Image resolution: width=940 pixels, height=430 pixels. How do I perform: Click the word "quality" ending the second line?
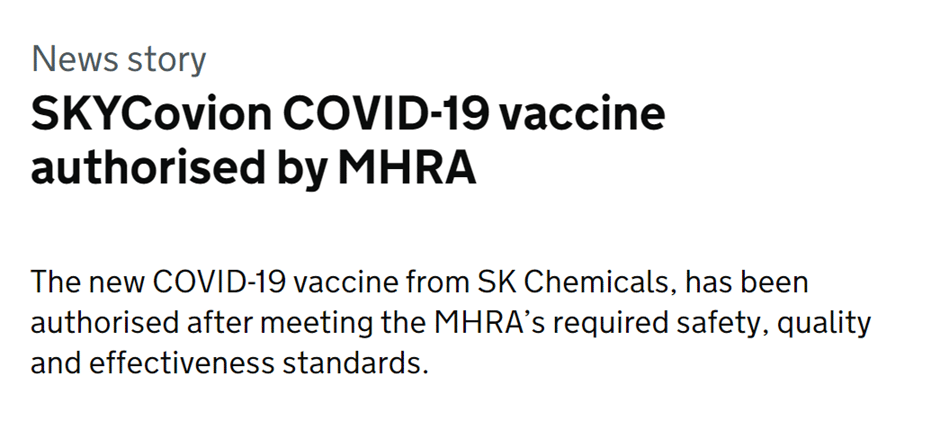pos(824,324)
